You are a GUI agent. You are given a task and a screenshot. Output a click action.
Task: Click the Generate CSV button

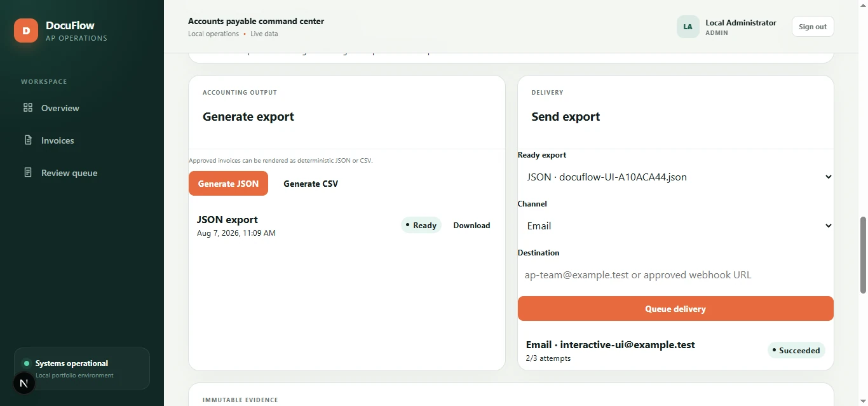(x=311, y=184)
